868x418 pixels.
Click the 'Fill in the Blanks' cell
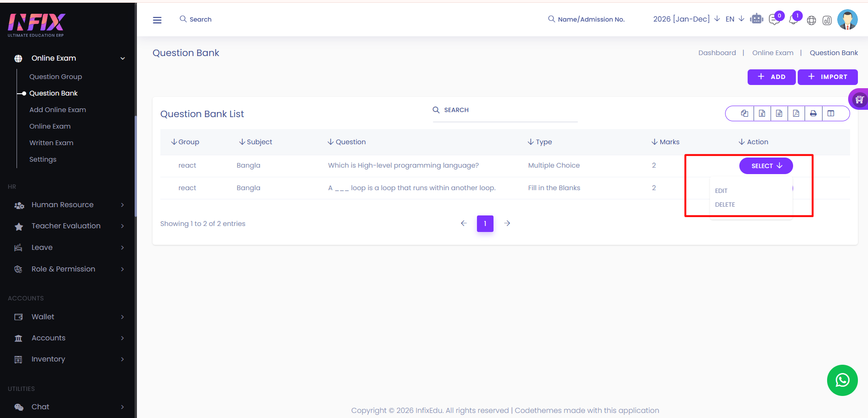click(554, 188)
